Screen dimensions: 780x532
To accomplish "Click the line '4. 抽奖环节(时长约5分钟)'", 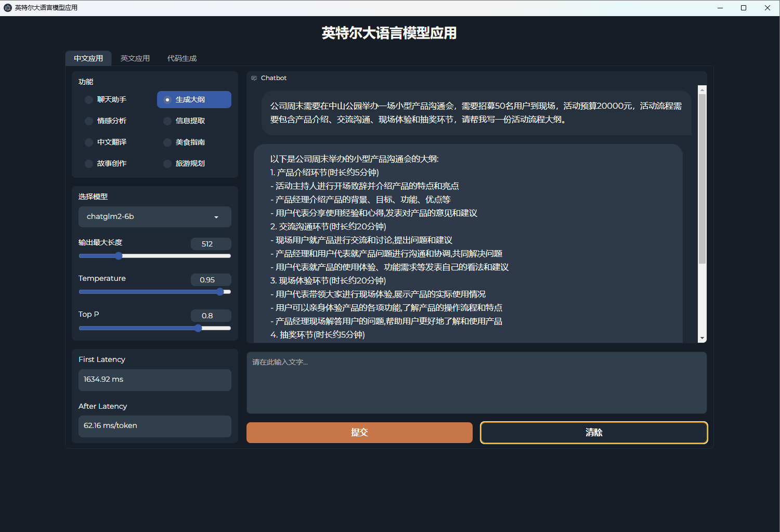I will click(318, 335).
